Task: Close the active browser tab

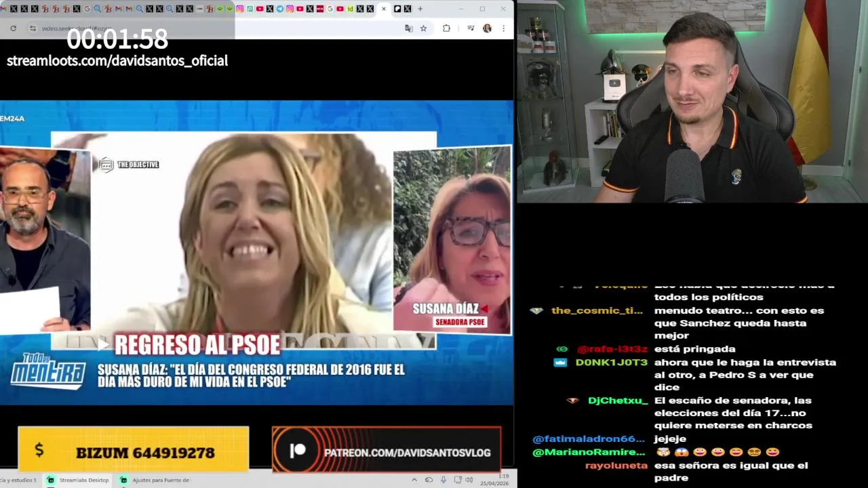Action: pyautogui.click(x=384, y=9)
